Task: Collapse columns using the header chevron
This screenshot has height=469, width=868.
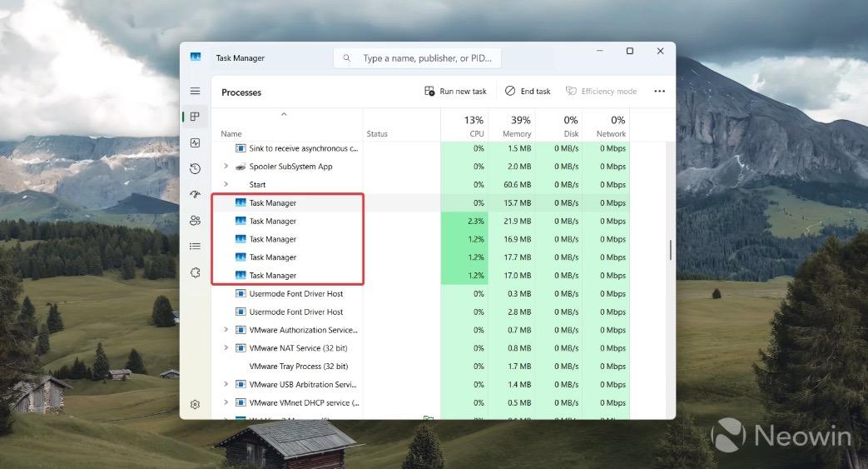Action: point(284,115)
